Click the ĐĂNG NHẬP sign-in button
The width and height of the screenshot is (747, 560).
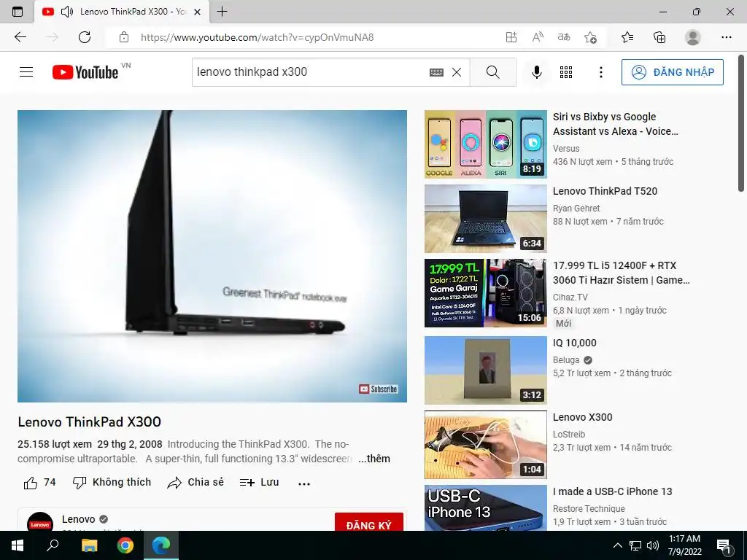[672, 72]
